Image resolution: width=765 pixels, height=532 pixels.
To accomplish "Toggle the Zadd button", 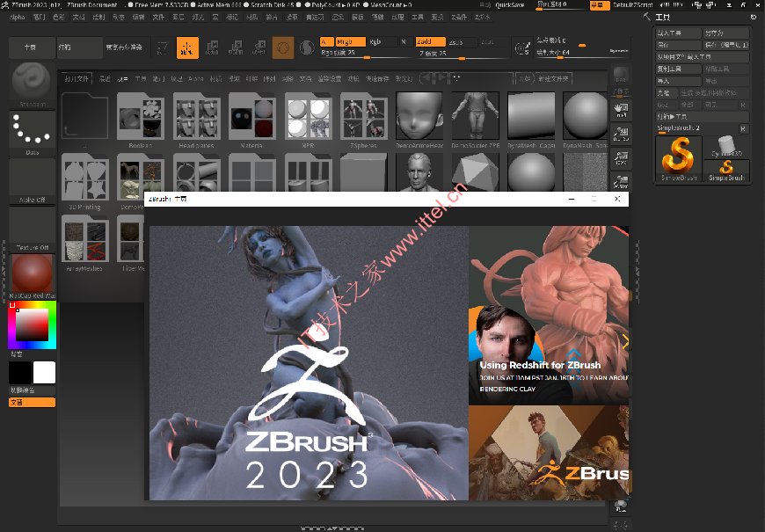I will pos(430,42).
